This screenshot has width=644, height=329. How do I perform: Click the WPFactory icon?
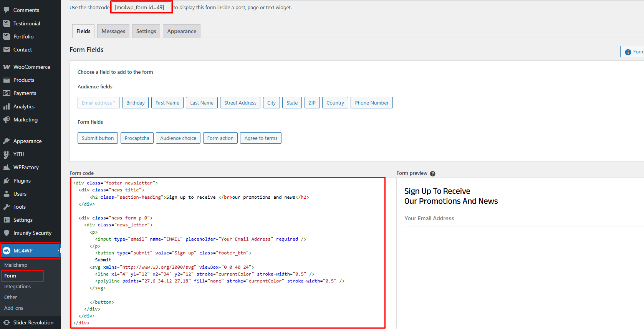point(7,167)
